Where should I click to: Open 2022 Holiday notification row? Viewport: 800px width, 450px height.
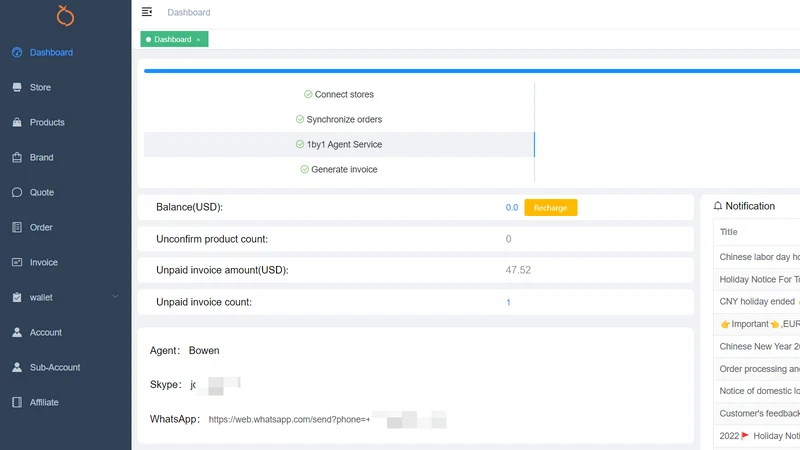point(757,436)
